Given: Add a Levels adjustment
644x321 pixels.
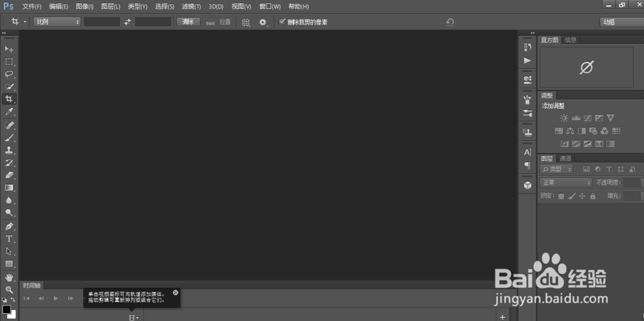Looking at the screenshot, I should click(x=576, y=118).
